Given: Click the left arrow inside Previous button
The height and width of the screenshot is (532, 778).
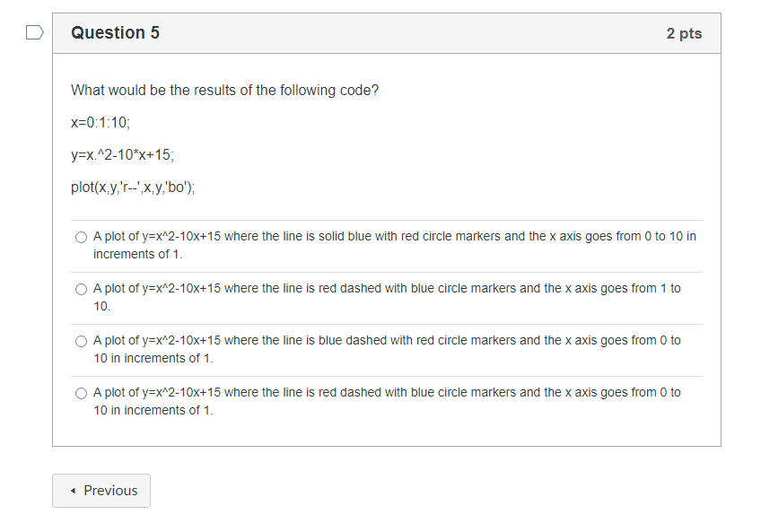Looking at the screenshot, I should tap(73, 490).
